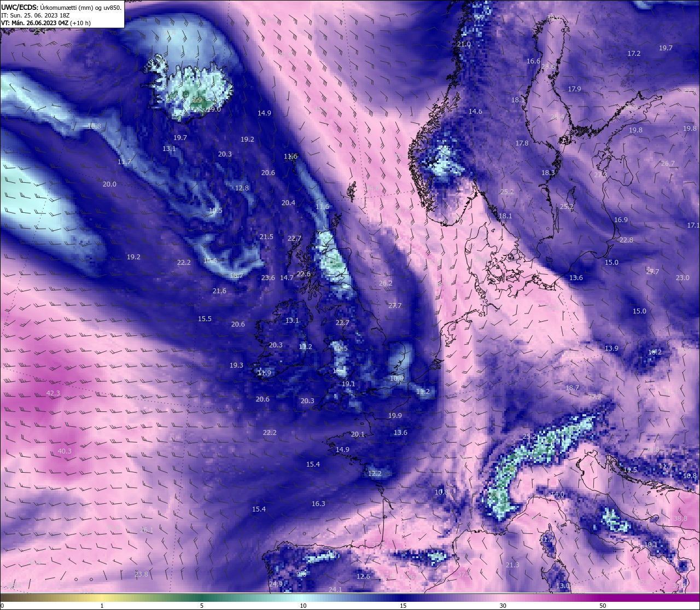
Task: Click the 13.9 value label
Action: coord(611,348)
